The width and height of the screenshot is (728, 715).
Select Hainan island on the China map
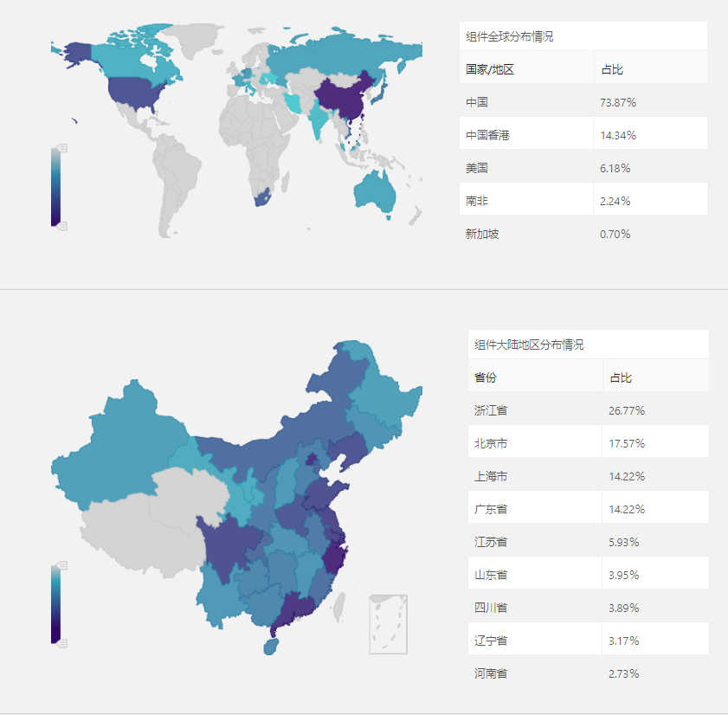point(271,647)
